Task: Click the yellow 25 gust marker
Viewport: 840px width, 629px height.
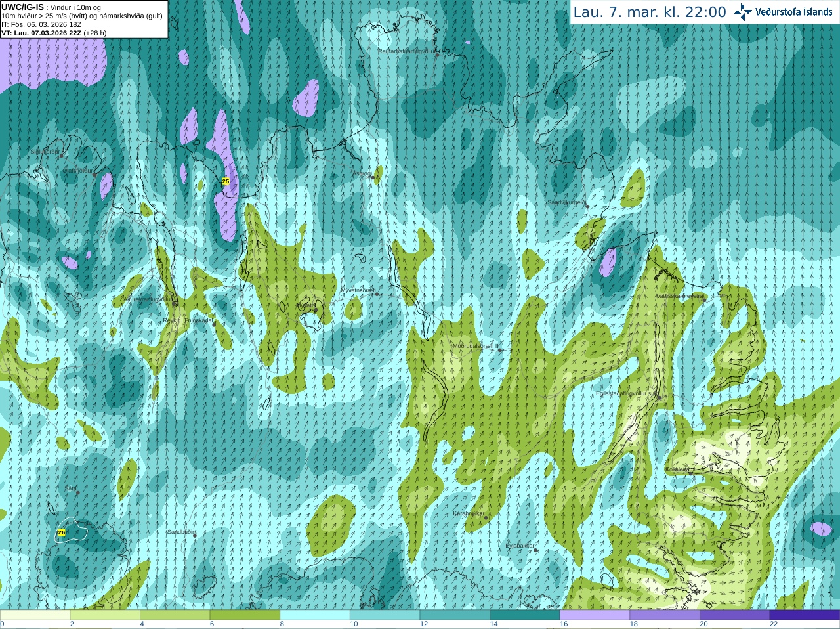Action: click(x=226, y=181)
